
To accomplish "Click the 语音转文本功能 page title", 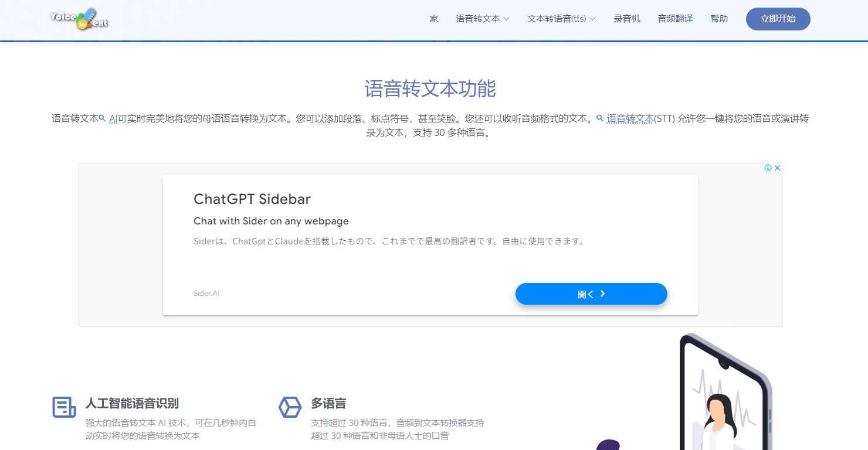I will click(430, 88).
